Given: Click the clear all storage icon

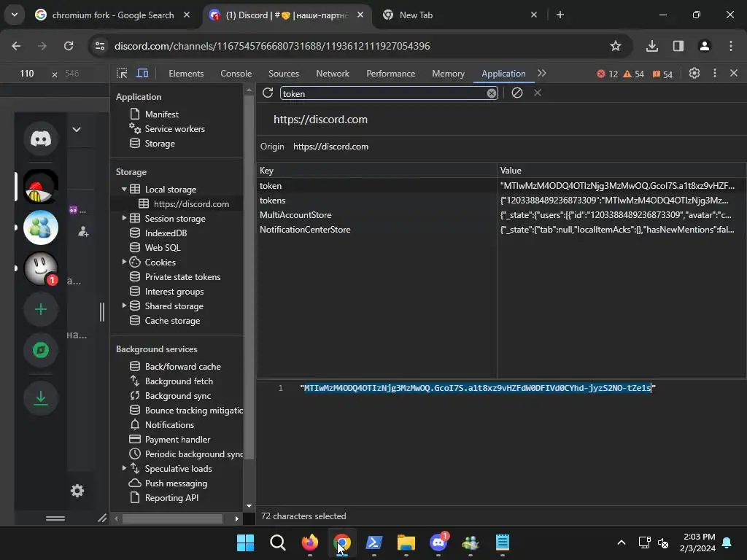Looking at the screenshot, I should click(517, 93).
